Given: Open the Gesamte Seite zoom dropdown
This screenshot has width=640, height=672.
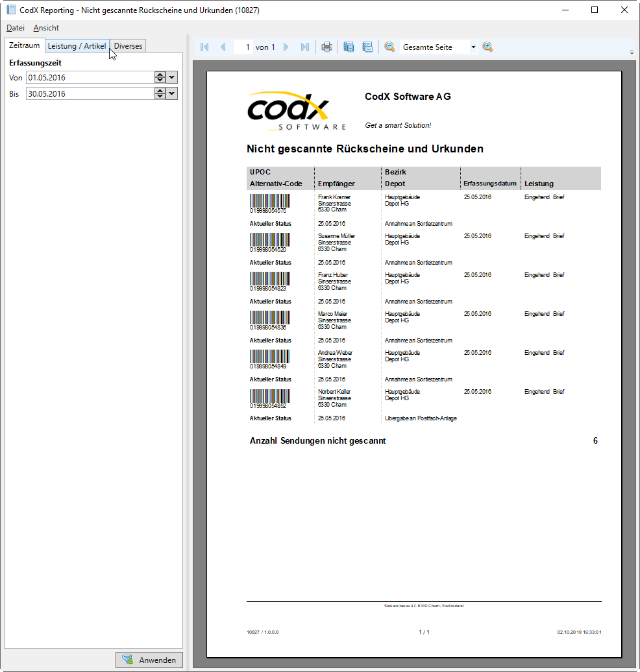Looking at the screenshot, I should coord(473,47).
